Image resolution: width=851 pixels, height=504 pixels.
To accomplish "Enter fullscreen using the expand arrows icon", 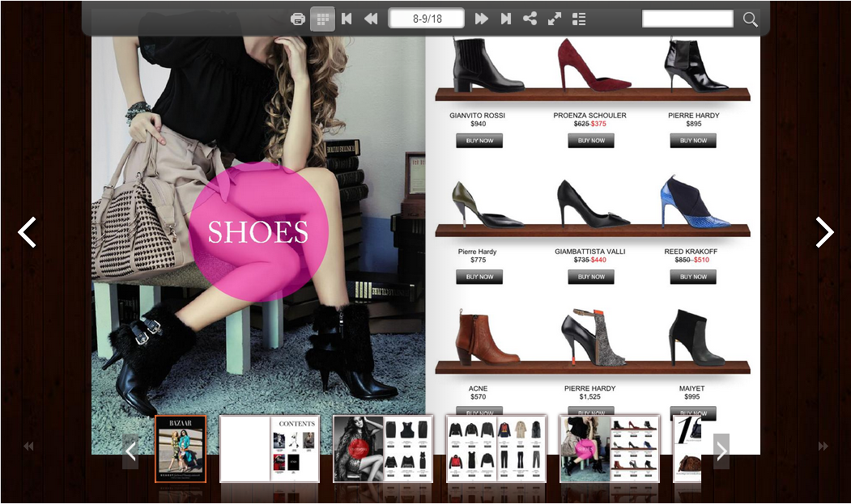I will [x=555, y=18].
